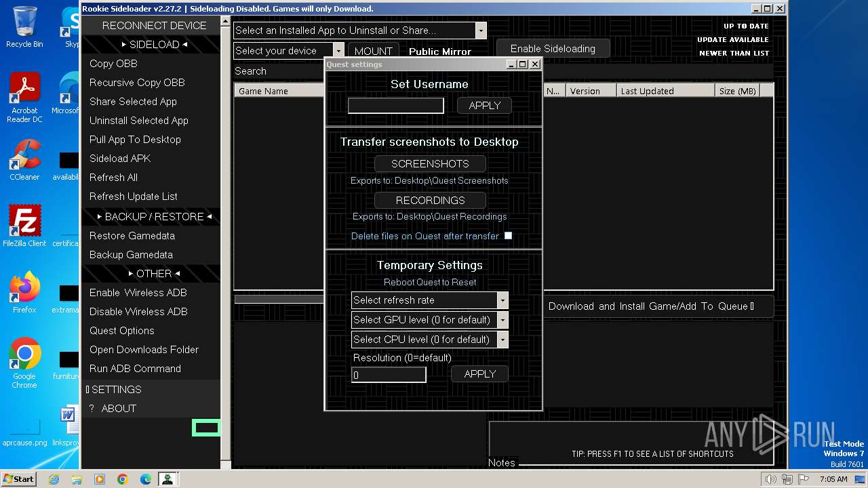Launch Firefox from the desktop
The image size is (868, 488).
tap(24, 292)
